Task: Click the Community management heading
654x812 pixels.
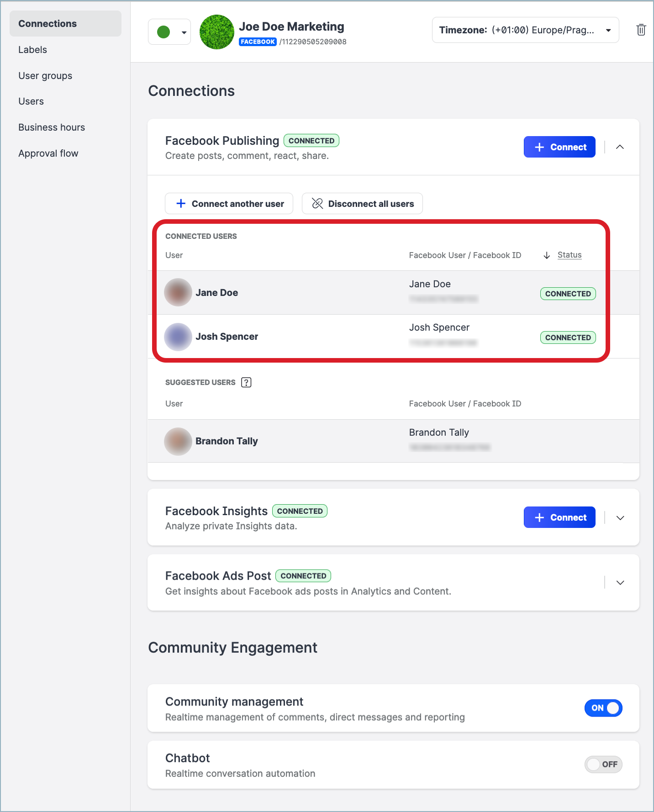Action: click(234, 701)
